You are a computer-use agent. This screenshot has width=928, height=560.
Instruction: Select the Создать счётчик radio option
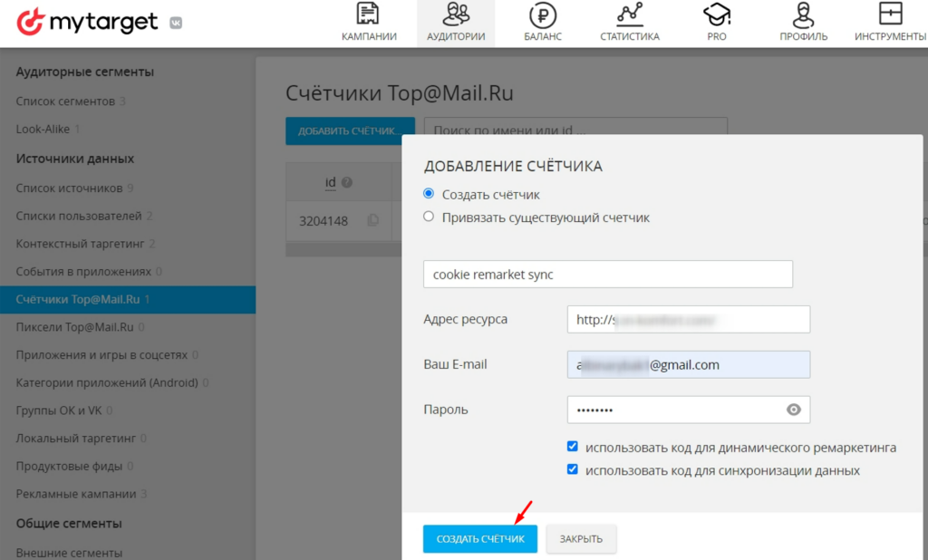(429, 194)
